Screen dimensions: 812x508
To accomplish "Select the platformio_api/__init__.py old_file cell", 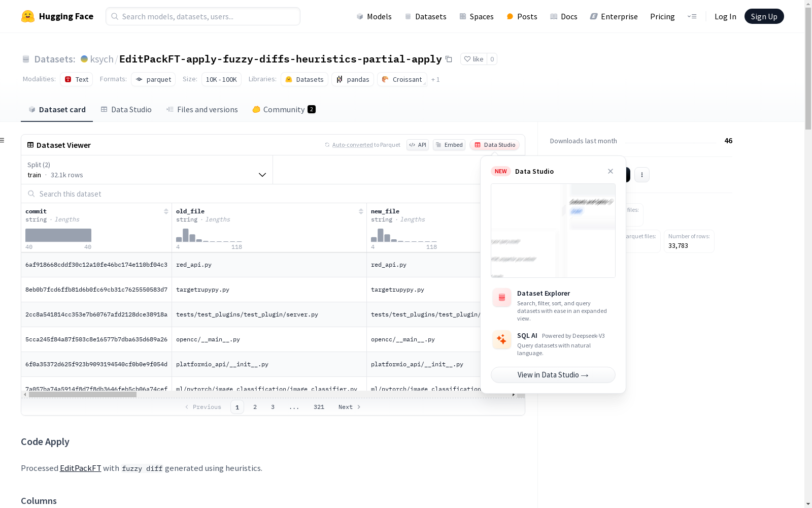I will coord(269,364).
